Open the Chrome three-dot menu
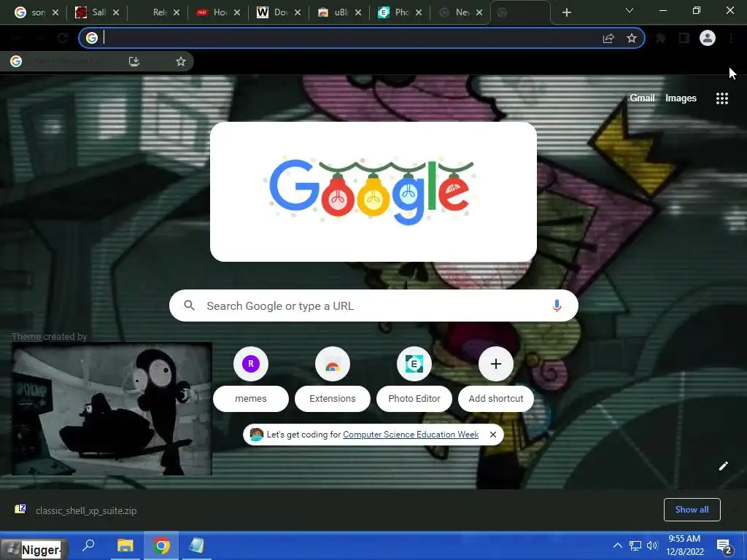The width and height of the screenshot is (747, 560). click(x=731, y=38)
